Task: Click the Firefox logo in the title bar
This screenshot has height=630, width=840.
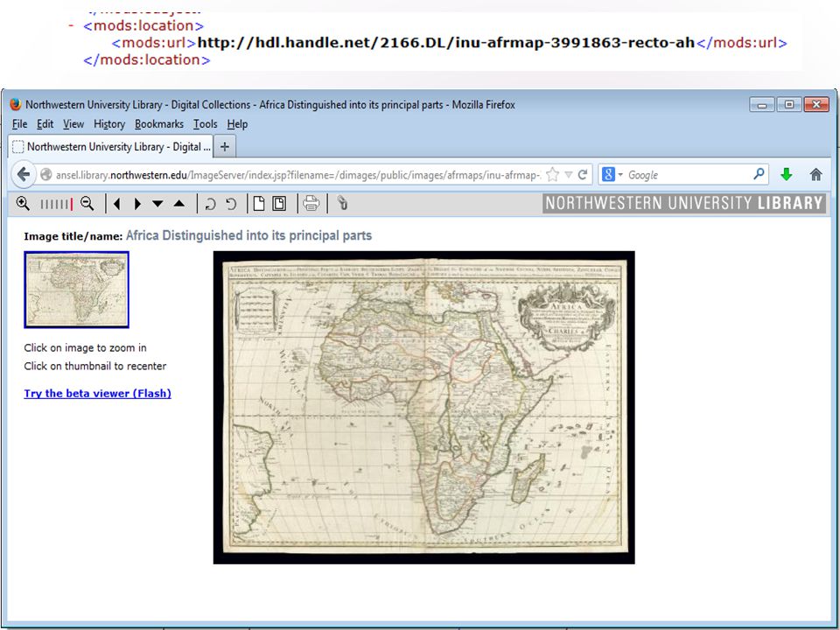Action: [x=16, y=104]
